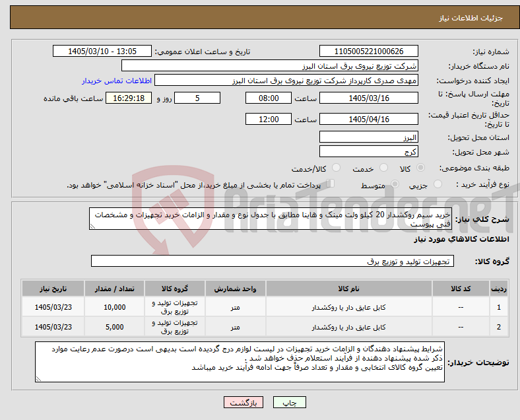The image size is (520, 420).
Task: Click price validity time 12:00
Action: pos(269,119)
